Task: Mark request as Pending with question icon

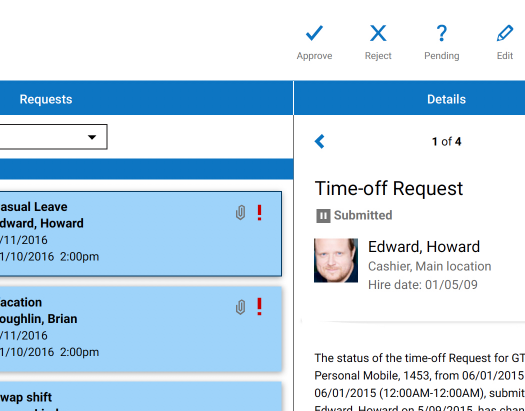Action: [x=442, y=33]
